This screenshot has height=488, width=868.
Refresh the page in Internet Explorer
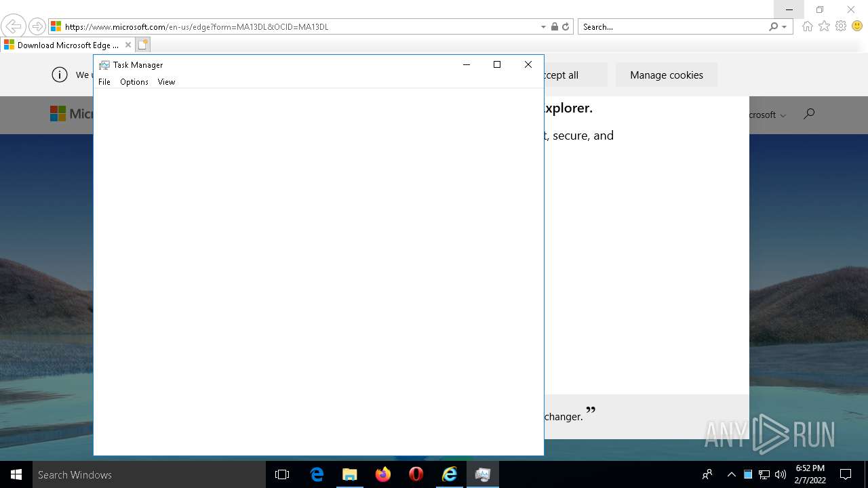click(x=566, y=27)
